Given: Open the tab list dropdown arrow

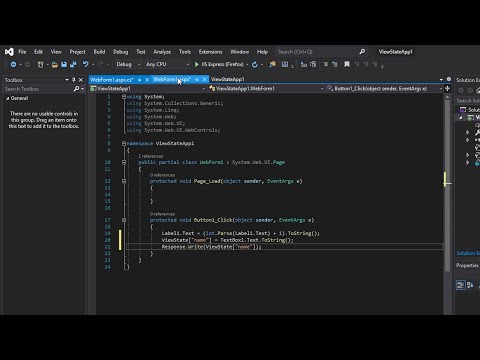Looking at the screenshot, I should 441,80.
